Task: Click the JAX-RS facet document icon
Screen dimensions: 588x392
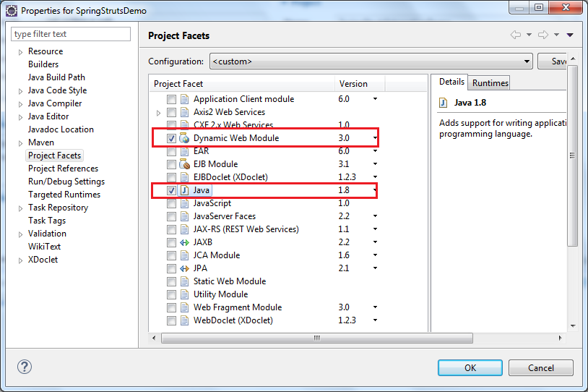Action: [184, 229]
